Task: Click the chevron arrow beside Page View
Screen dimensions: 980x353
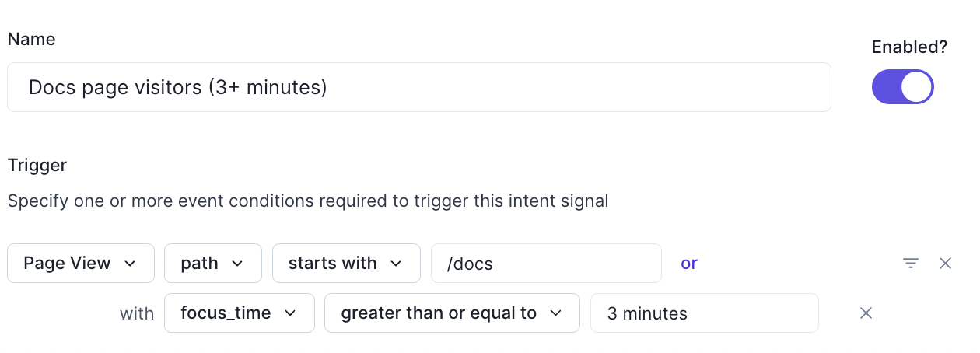Action: click(x=130, y=264)
